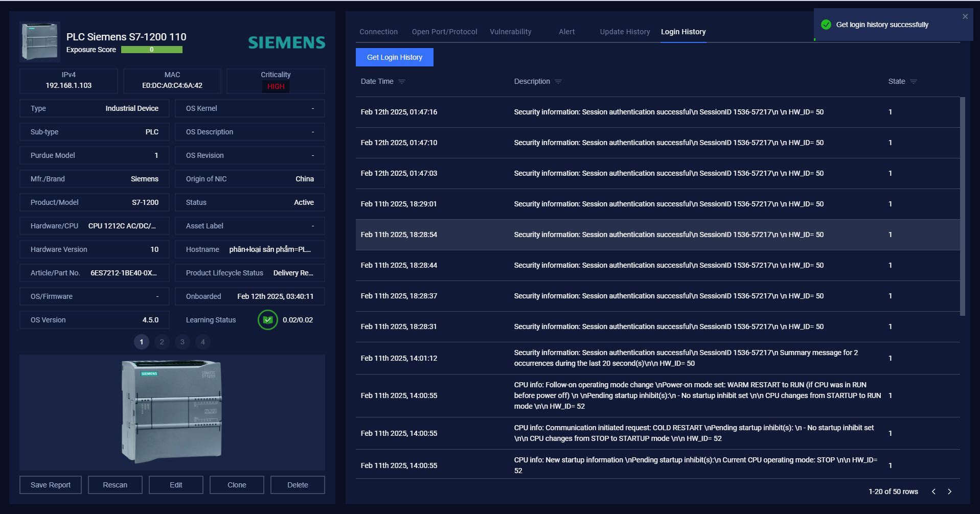Go to previous page of login rows
The image size is (980, 514).
click(933, 492)
